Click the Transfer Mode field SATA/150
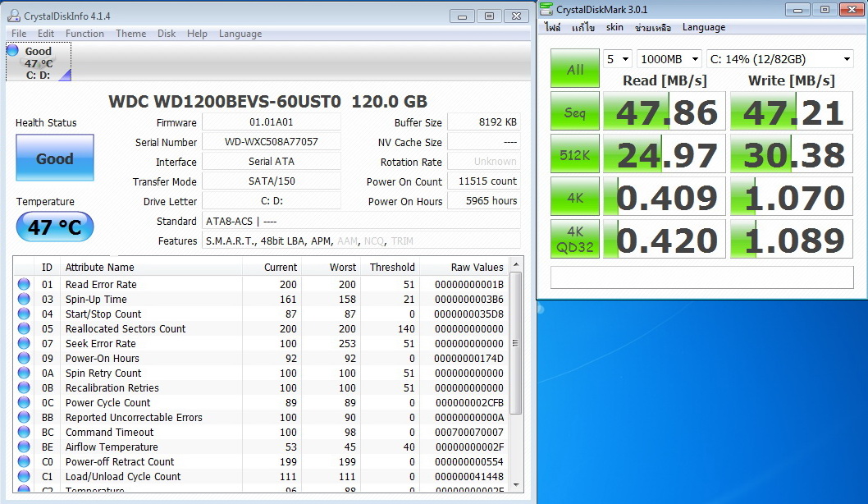This screenshot has width=868, height=504. 272,181
